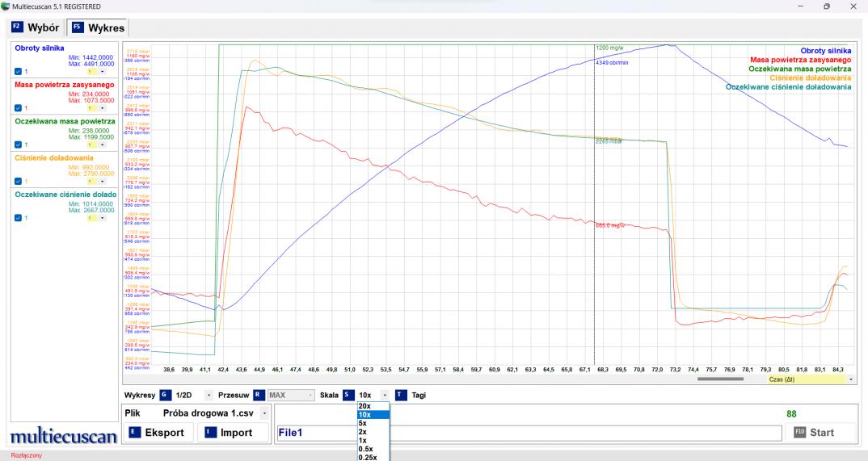868x461 pixels.
Task: Open the Plik file selection dropdown
Action: coord(264,413)
